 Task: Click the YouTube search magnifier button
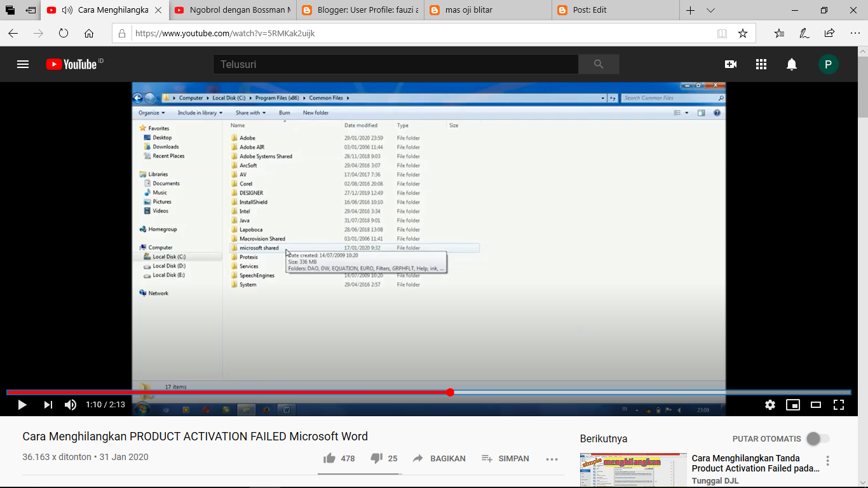click(599, 64)
